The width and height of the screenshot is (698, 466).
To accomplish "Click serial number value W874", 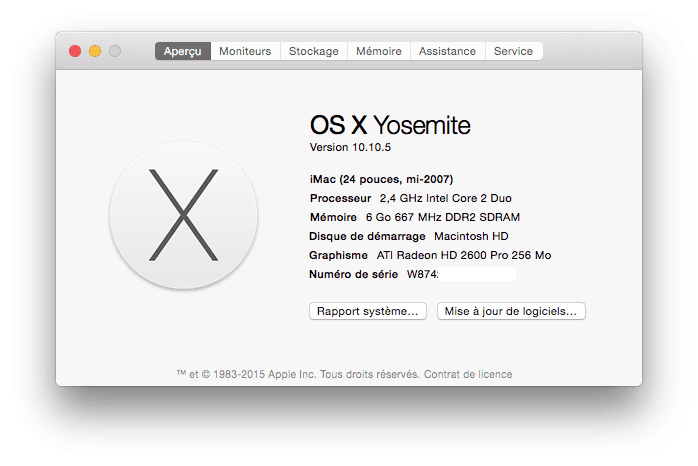I will [x=422, y=274].
